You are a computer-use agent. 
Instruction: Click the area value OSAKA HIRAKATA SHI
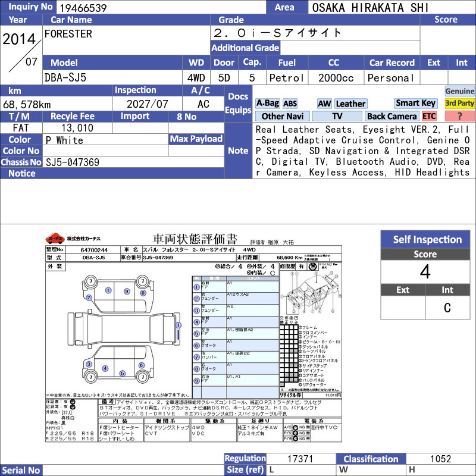point(370,8)
